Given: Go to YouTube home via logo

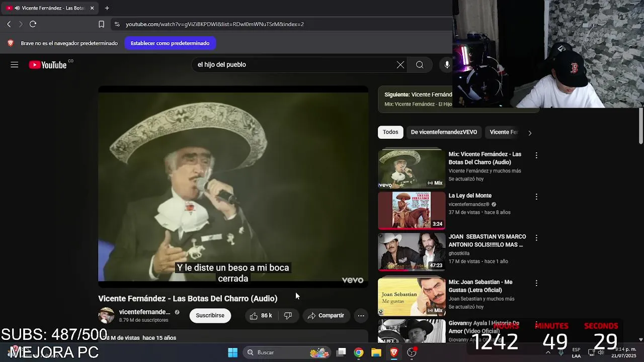Looking at the screenshot, I should [48, 65].
